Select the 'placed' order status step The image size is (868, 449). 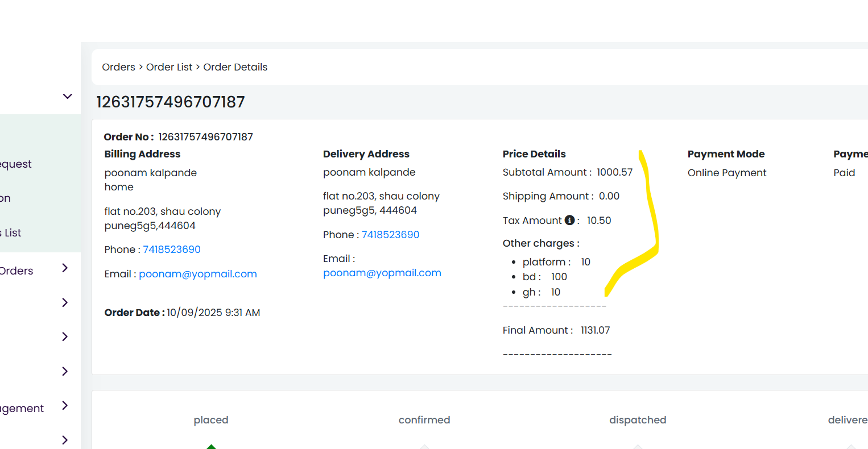pyautogui.click(x=211, y=420)
